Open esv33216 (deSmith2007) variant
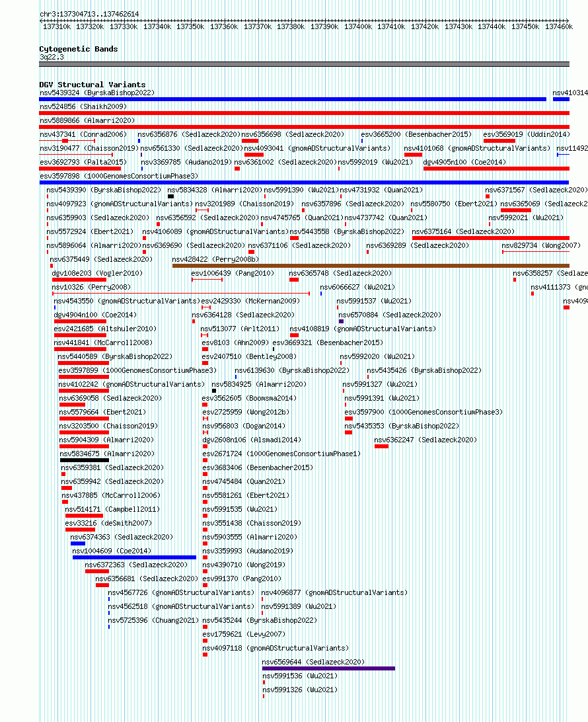Image resolution: width=588 pixels, height=722 pixels. pyautogui.click(x=108, y=523)
